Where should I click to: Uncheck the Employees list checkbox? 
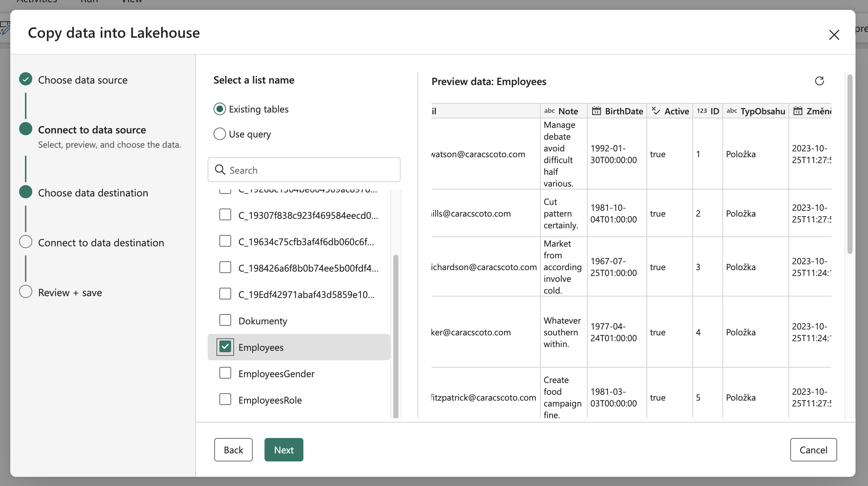(x=225, y=347)
